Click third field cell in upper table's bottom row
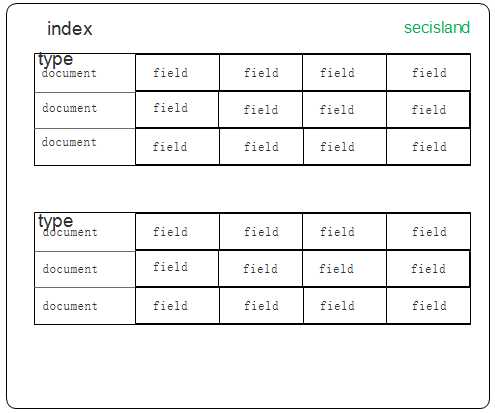The width and height of the screenshot is (495, 413). coord(345,147)
